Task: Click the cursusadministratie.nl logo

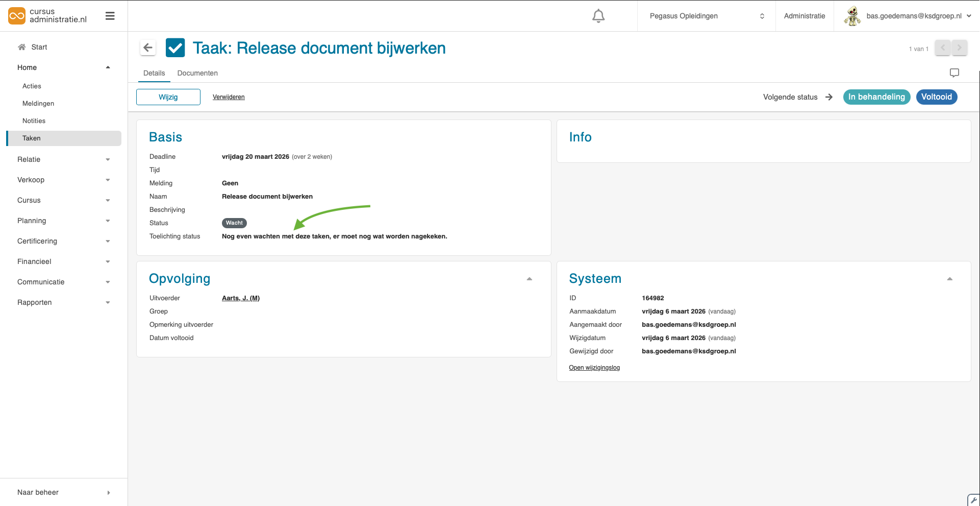Action: click(47, 16)
